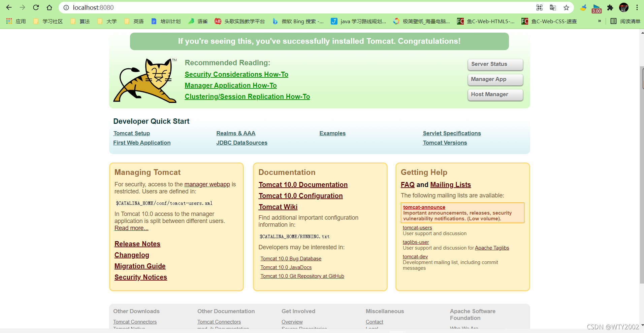Open the Mailing Lists link
Image resolution: width=644 pixels, height=333 pixels.
(450, 185)
